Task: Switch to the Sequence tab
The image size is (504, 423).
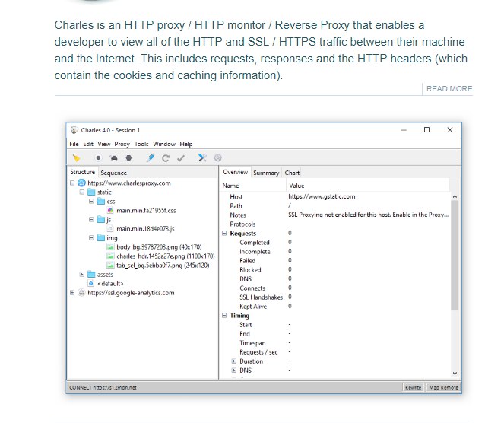Action: pos(113,173)
